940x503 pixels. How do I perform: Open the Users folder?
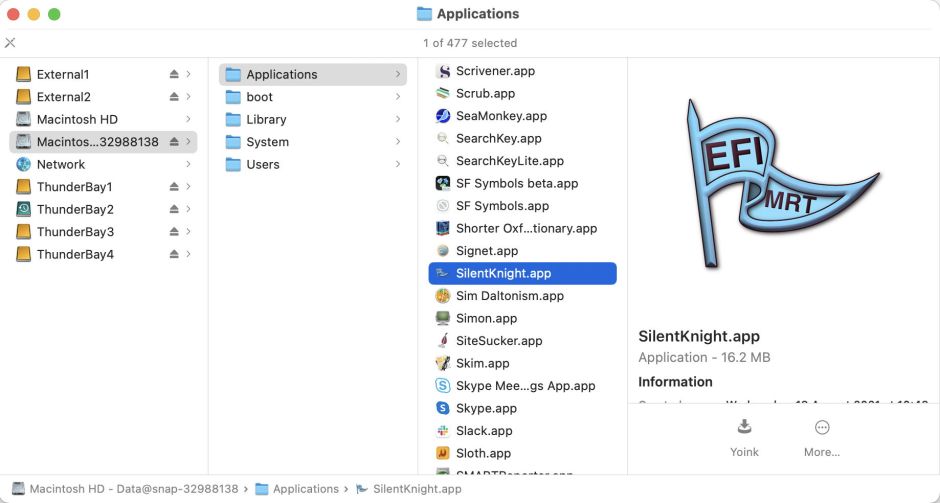[x=263, y=165]
